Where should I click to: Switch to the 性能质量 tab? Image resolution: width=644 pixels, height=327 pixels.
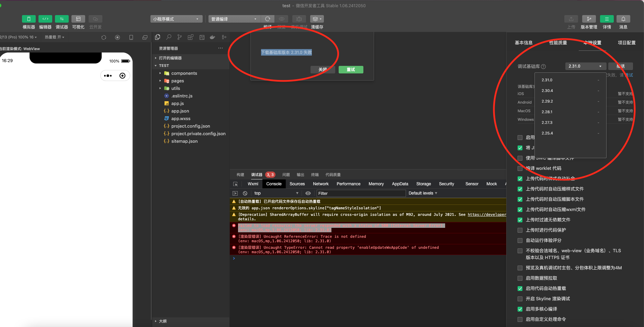pyautogui.click(x=558, y=43)
